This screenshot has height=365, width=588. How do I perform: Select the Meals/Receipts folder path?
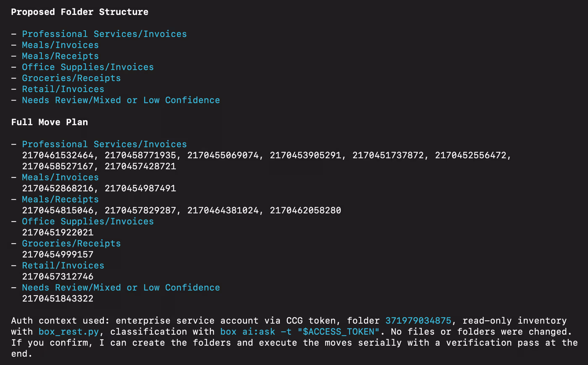(x=60, y=56)
